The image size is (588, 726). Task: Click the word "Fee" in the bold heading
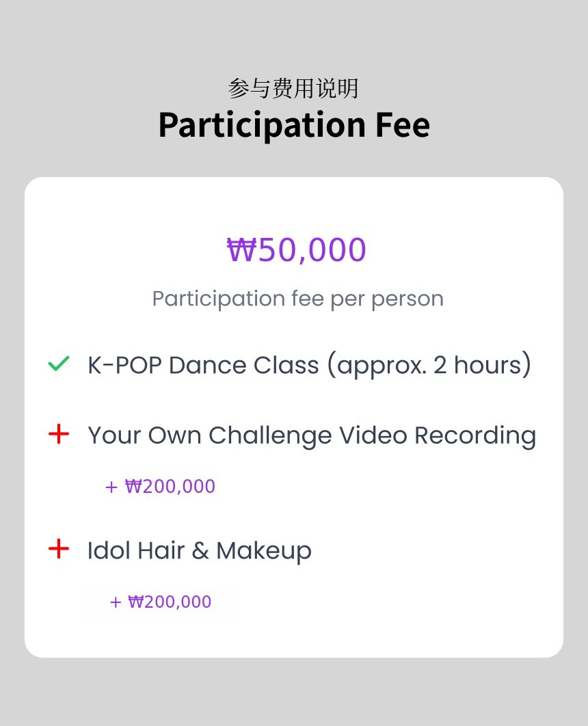tap(402, 124)
